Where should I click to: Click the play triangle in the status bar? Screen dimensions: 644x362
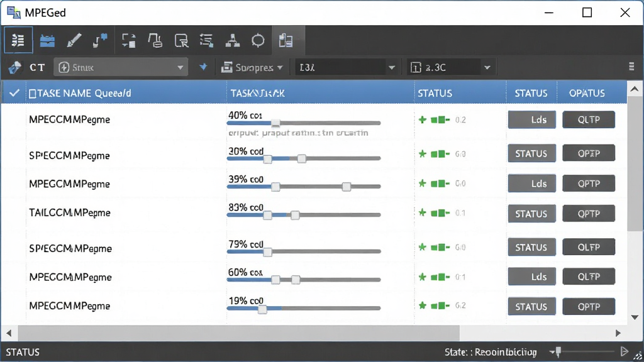pos(625,351)
